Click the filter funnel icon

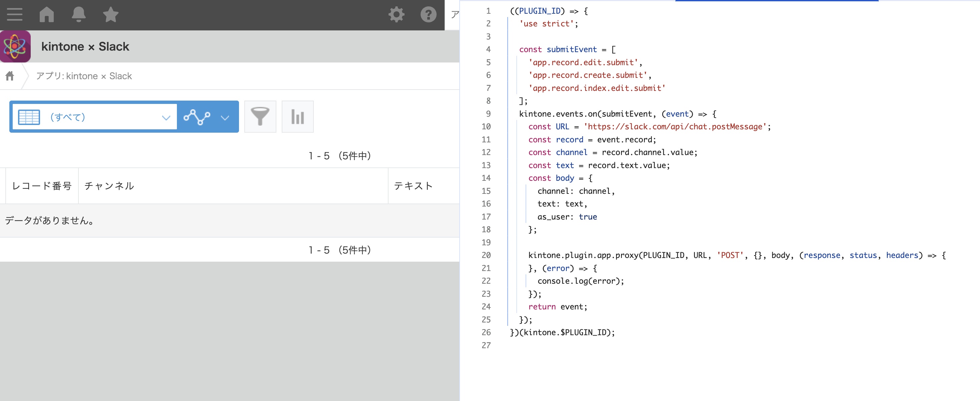tap(260, 117)
